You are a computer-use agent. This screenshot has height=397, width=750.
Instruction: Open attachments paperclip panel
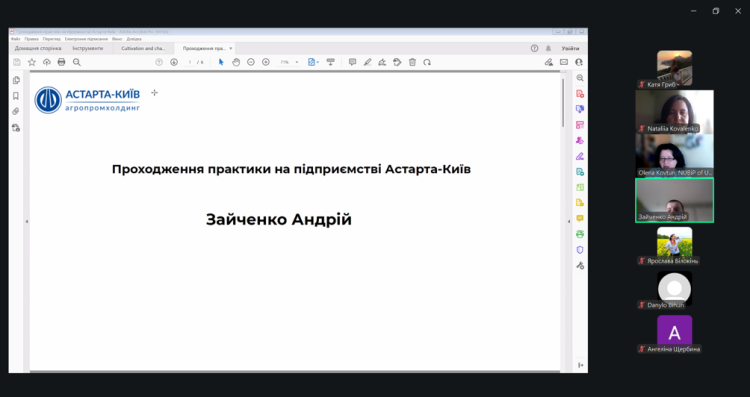tap(16, 111)
